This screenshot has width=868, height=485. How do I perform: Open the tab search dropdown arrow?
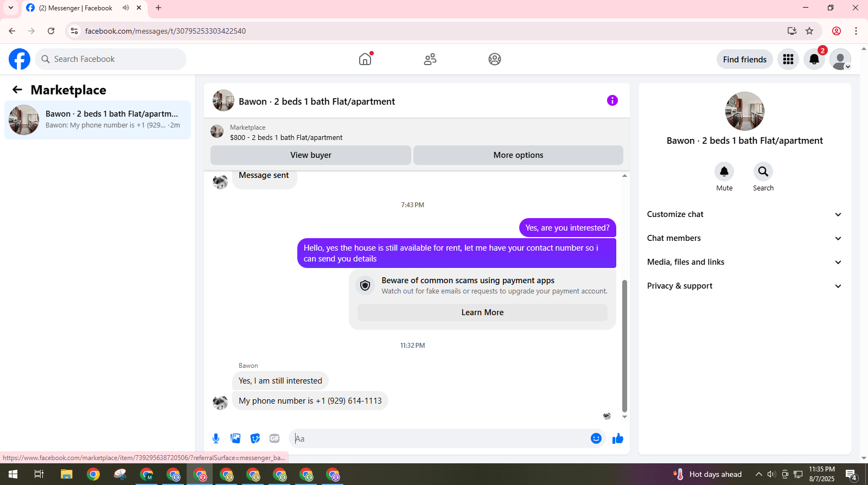click(10, 8)
